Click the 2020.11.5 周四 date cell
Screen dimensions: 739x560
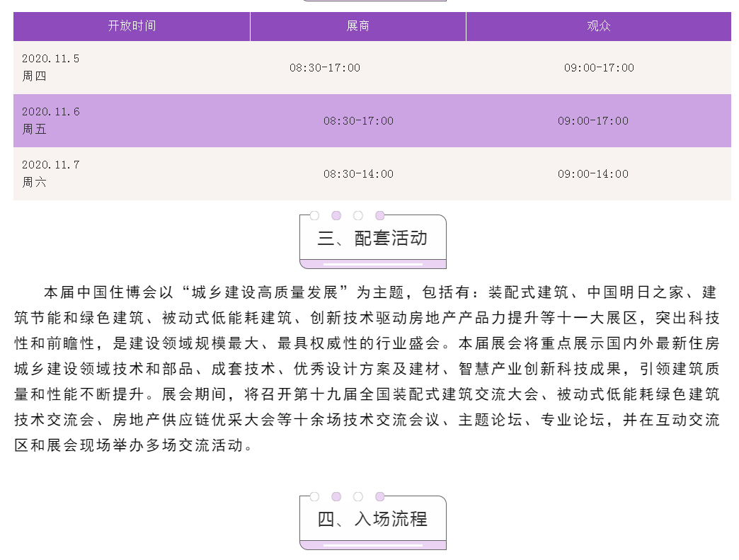tap(51, 67)
